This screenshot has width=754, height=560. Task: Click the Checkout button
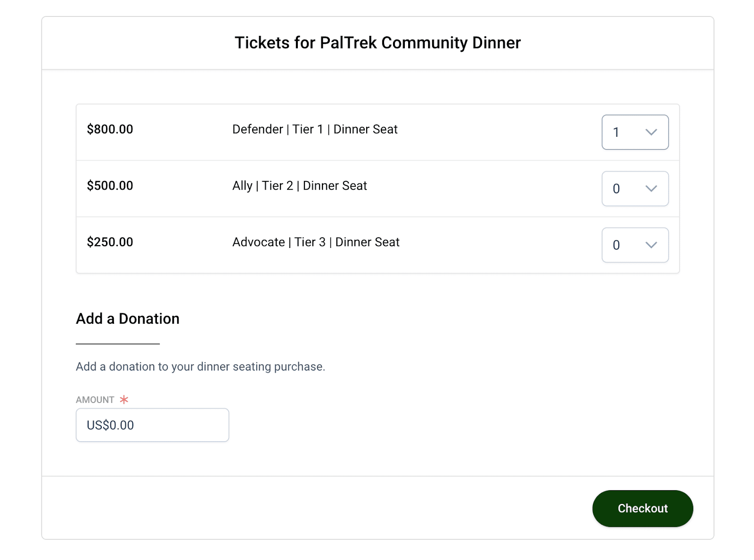642,508
